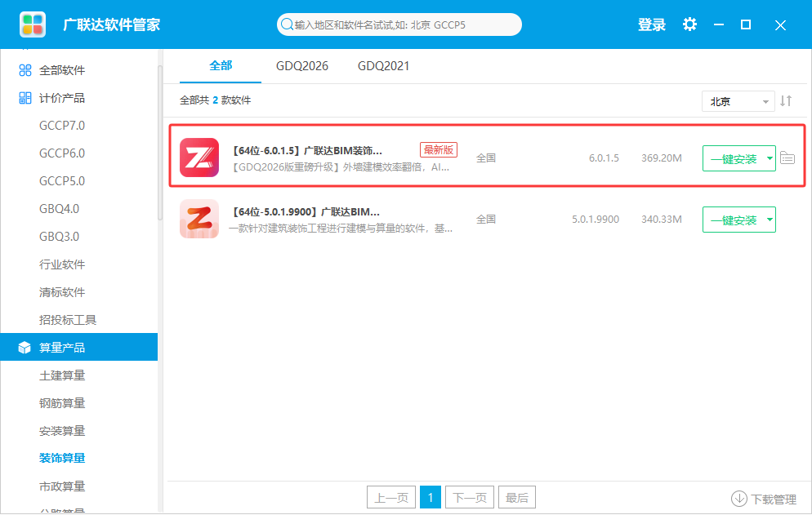Viewport: 812px width, 515px height.
Task: Click the 全部软件 grid icon
Action: tap(25, 70)
